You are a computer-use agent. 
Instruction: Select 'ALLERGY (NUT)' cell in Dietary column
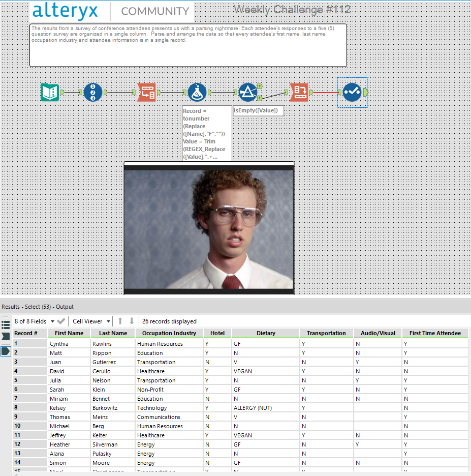[x=266, y=408]
